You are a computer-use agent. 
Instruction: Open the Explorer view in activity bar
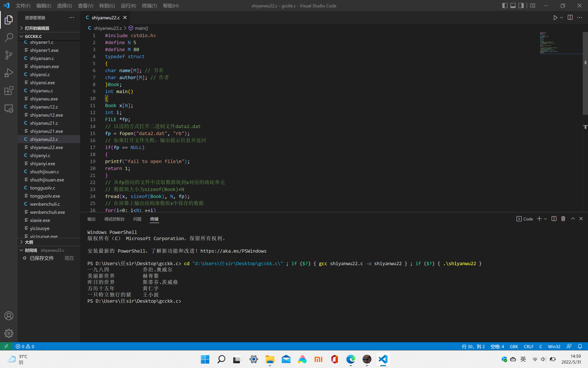pyautogui.click(x=9, y=20)
